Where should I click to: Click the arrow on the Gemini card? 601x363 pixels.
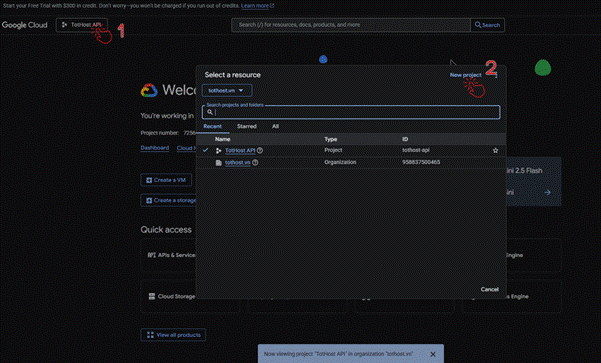coord(547,192)
